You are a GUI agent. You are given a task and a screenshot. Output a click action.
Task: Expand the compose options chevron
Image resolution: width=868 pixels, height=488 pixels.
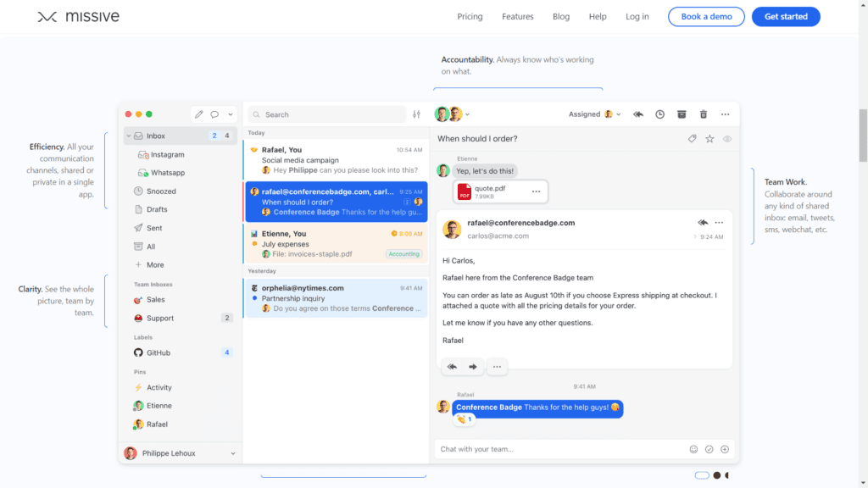231,114
